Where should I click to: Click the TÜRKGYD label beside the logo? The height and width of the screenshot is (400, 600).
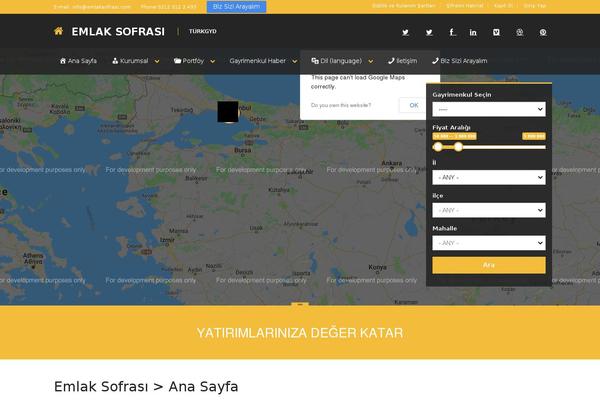(x=202, y=31)
